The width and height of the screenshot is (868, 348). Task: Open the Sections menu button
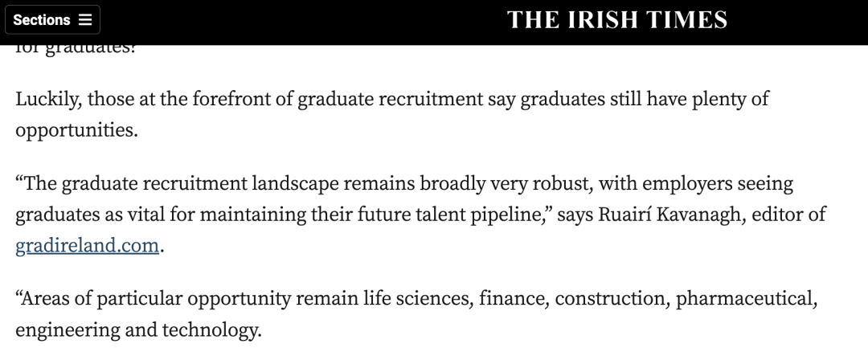[x=52, y=20]
